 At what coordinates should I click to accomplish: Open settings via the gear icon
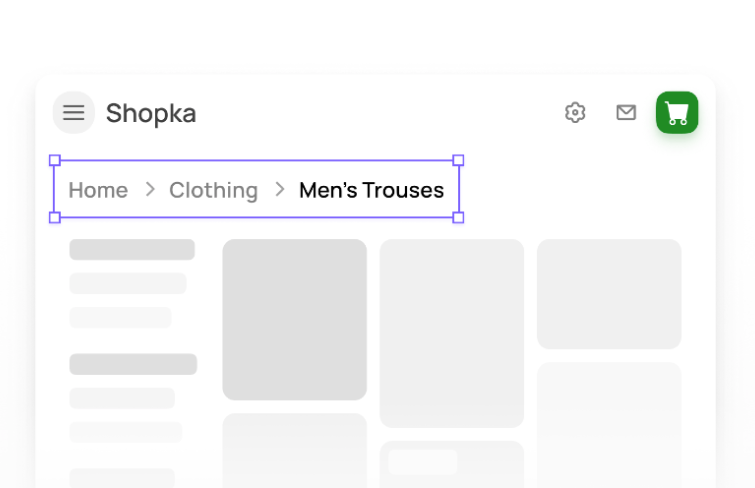pos(575,113)
